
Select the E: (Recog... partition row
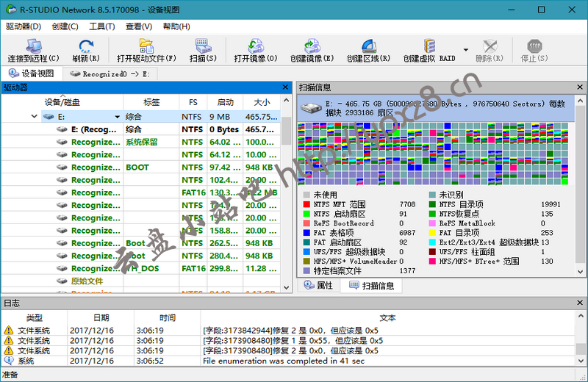[140, 129]
